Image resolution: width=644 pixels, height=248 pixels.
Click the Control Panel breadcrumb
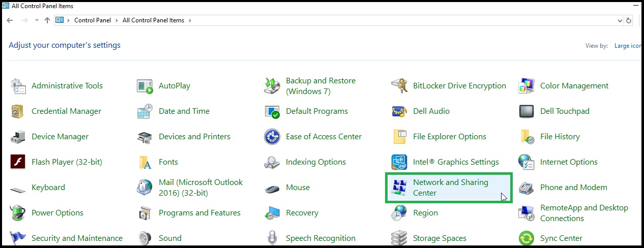[94, 20]
